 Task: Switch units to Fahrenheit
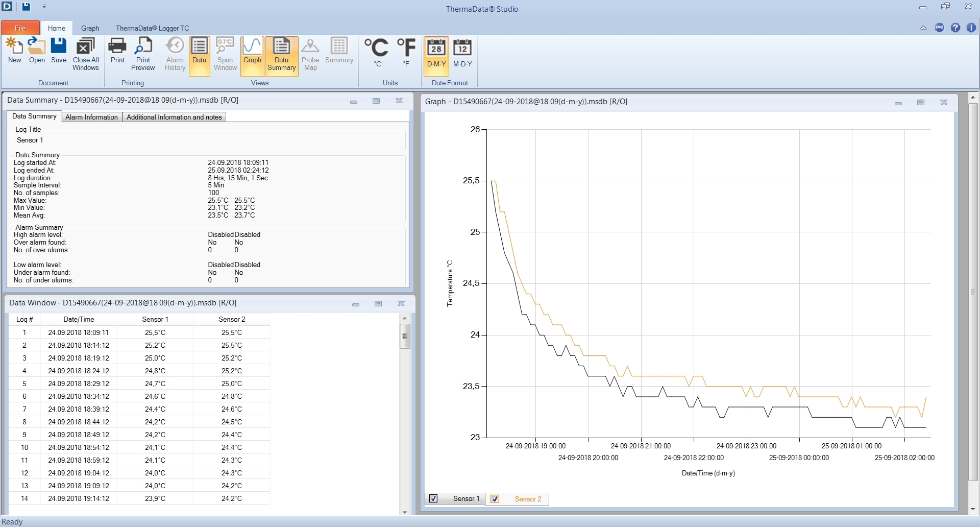pyautogui.click(x=406, y=52)
